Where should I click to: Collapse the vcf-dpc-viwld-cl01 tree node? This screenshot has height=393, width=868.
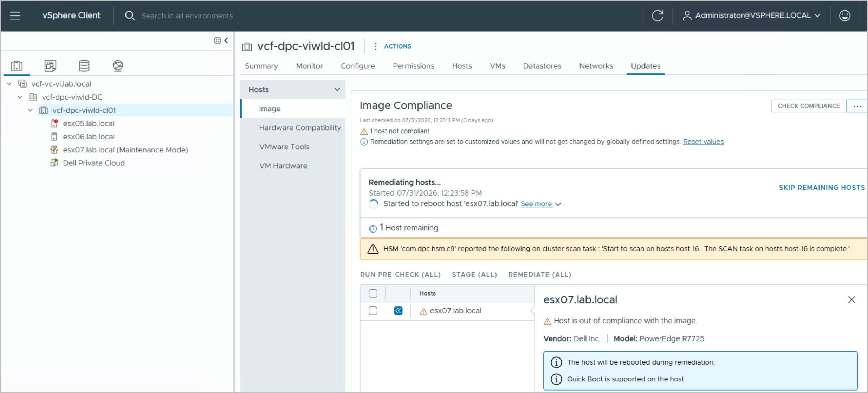(31, 110)
